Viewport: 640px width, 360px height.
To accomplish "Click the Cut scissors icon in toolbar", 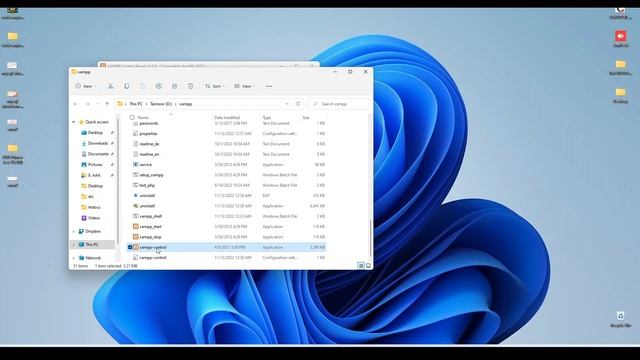I will pos(111,86).
